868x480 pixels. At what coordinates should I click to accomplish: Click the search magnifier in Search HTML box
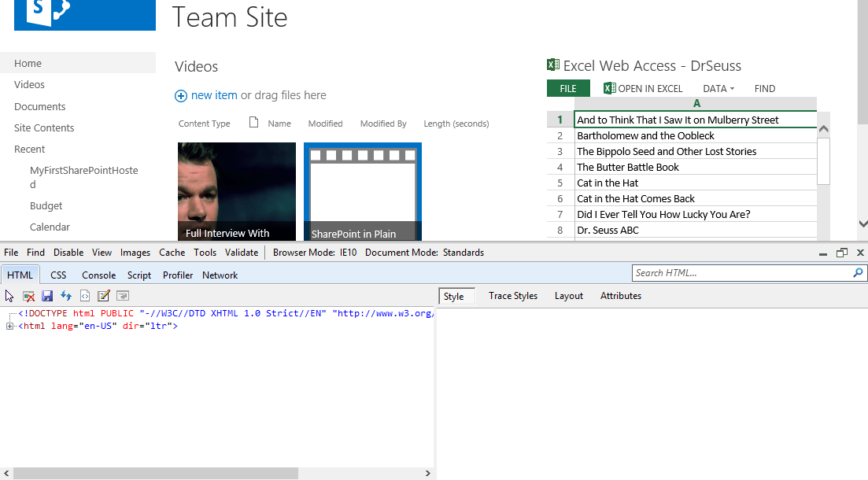[x=858, y=273]
